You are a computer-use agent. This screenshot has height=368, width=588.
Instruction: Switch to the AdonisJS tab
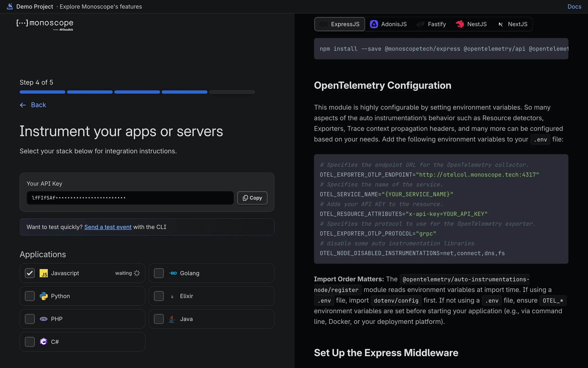pos(388,24)
